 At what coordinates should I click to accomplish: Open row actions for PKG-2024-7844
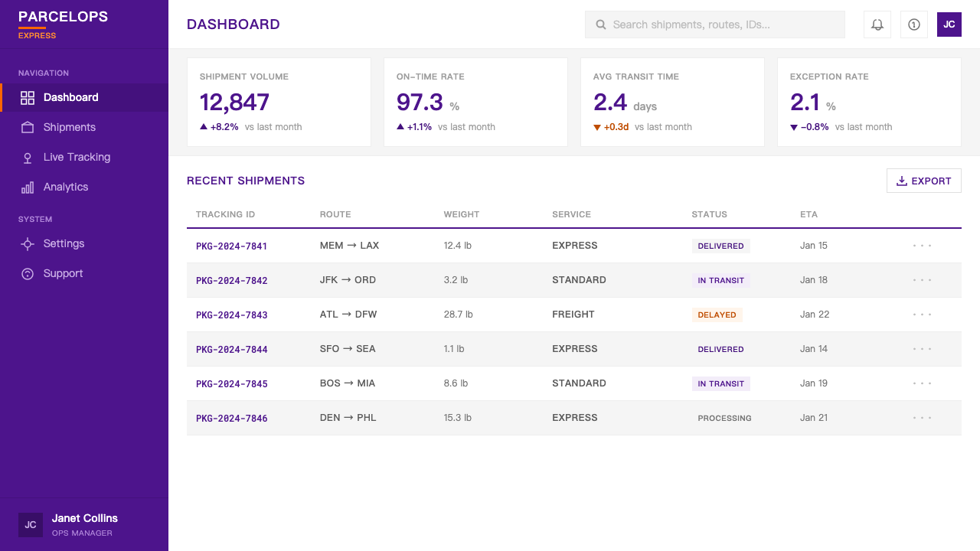coord(923,349)
